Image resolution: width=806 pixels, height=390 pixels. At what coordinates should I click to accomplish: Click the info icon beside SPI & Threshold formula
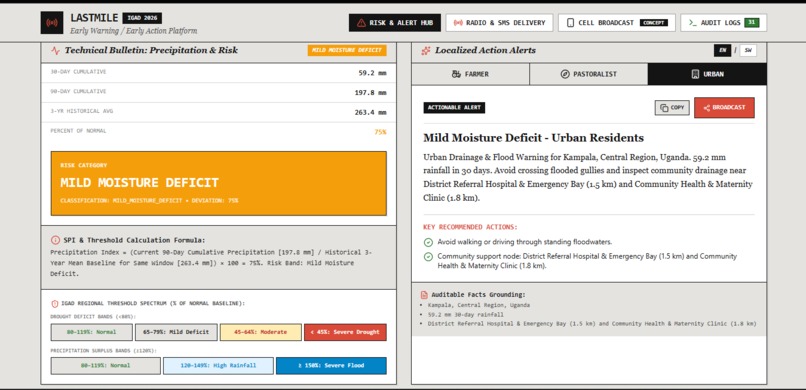[x=56, y=240]
